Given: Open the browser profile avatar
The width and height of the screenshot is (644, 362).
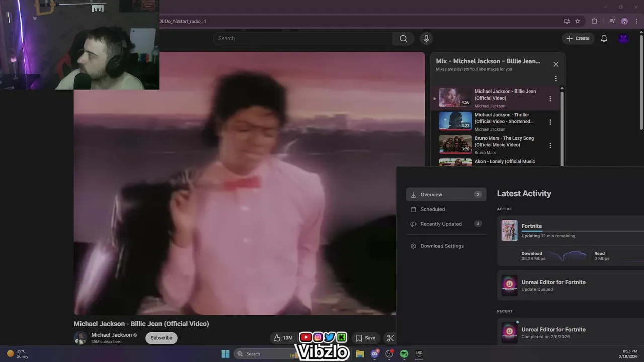Looking at the screenshot, I should pos(624,21).
